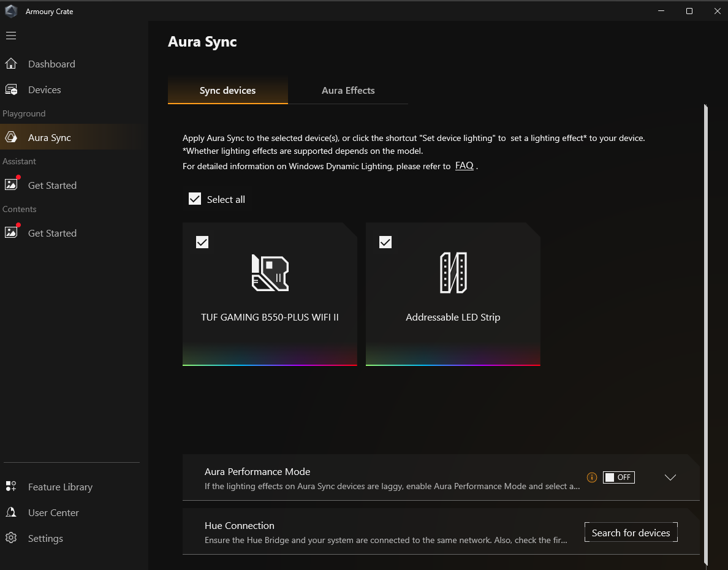Expand the Aura Performance Mode section chevron
728x570 pixels.
click(x=670, y=477)
